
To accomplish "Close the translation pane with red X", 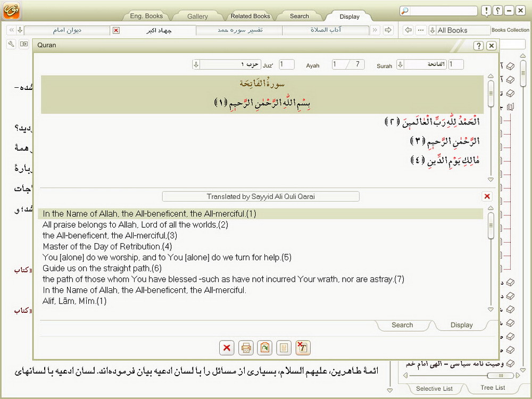I will coord(487,196).
